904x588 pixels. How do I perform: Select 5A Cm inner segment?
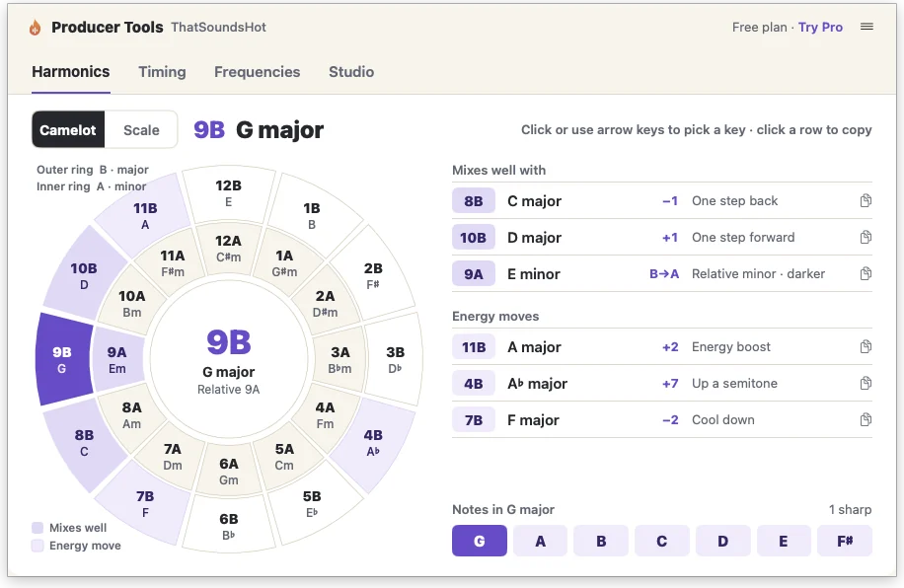point(284,456)
